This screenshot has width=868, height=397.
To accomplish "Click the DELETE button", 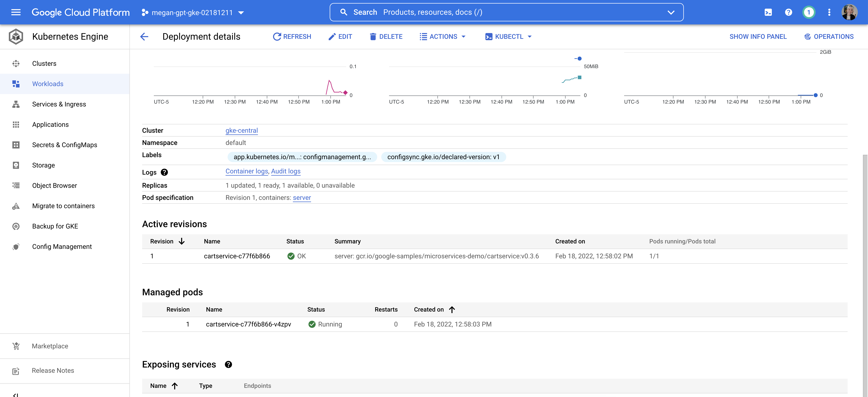I will pyautogui.click(x=386, y=36).
